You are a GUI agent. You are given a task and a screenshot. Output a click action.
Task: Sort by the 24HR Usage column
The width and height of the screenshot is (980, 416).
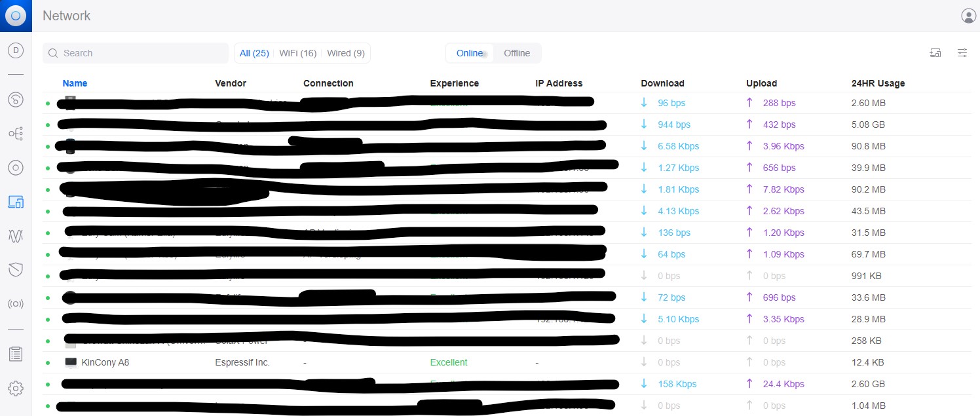[x=878, y=83]
